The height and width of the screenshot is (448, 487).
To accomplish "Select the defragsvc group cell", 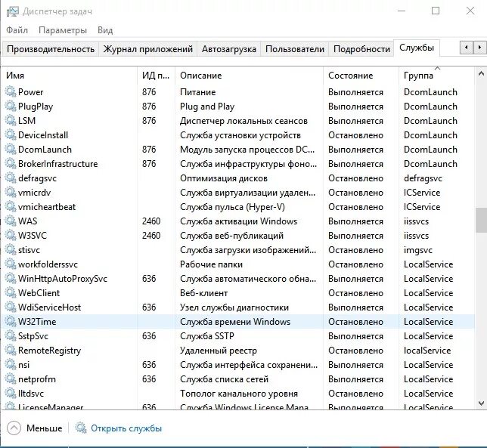I will (423, 178).
